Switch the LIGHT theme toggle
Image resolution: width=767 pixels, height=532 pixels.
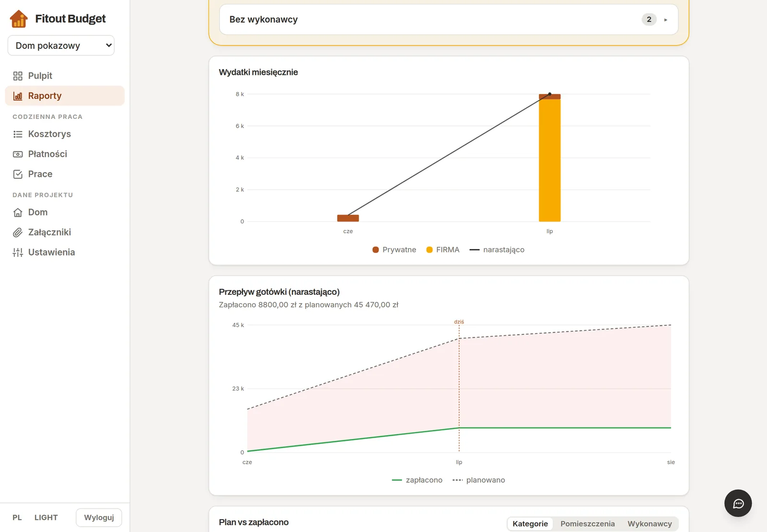(x=46, y=518)
